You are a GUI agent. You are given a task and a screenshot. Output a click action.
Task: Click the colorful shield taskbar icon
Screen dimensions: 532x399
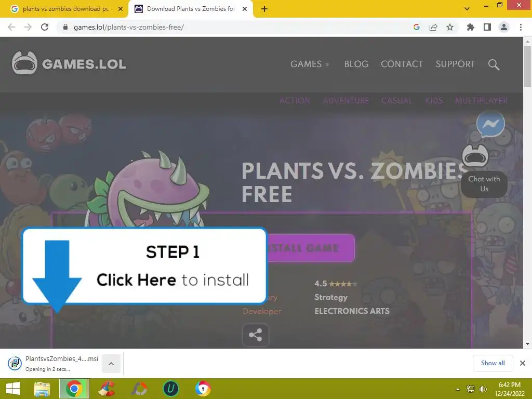point(203,389)
